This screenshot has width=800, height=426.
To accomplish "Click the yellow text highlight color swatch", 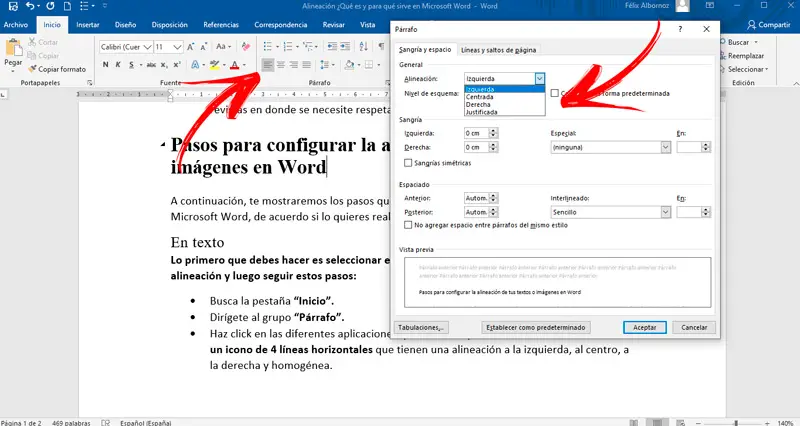I will (x=214, y=65).
